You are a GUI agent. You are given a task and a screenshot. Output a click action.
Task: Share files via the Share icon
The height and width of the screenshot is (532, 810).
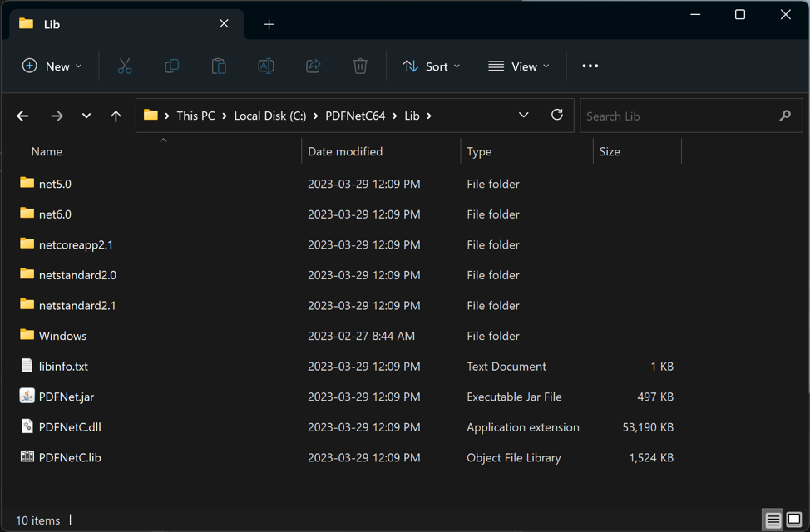point(313,66)
